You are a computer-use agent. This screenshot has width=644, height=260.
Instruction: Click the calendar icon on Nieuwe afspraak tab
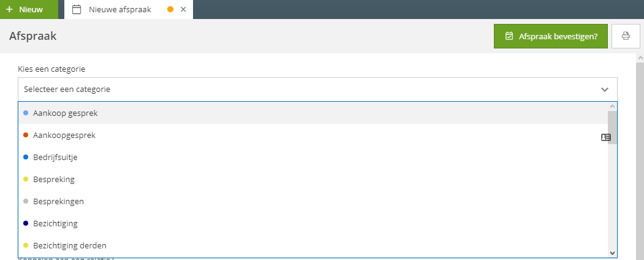point(76,9)
